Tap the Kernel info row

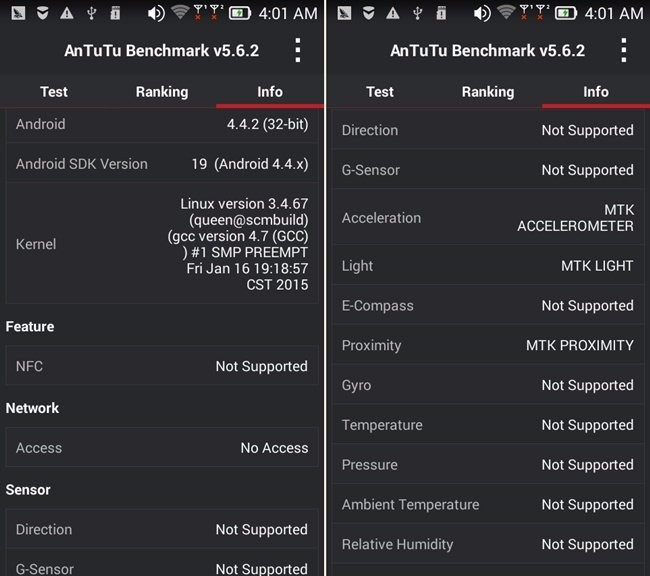[x=162, y=244]
